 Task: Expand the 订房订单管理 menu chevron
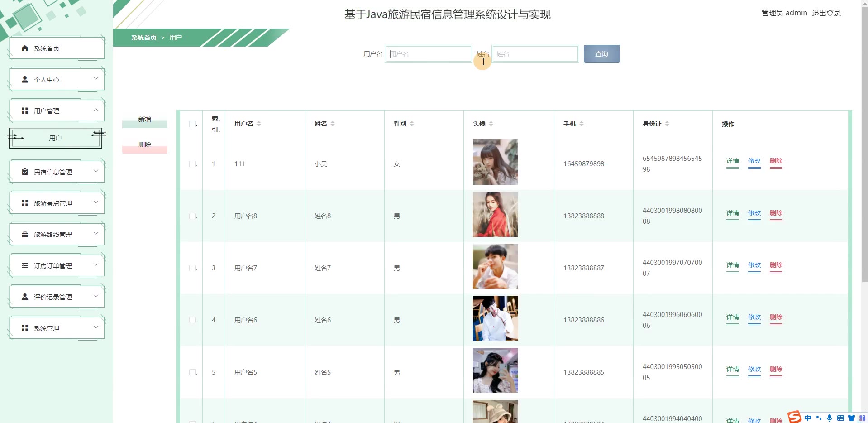click(96, 264)
